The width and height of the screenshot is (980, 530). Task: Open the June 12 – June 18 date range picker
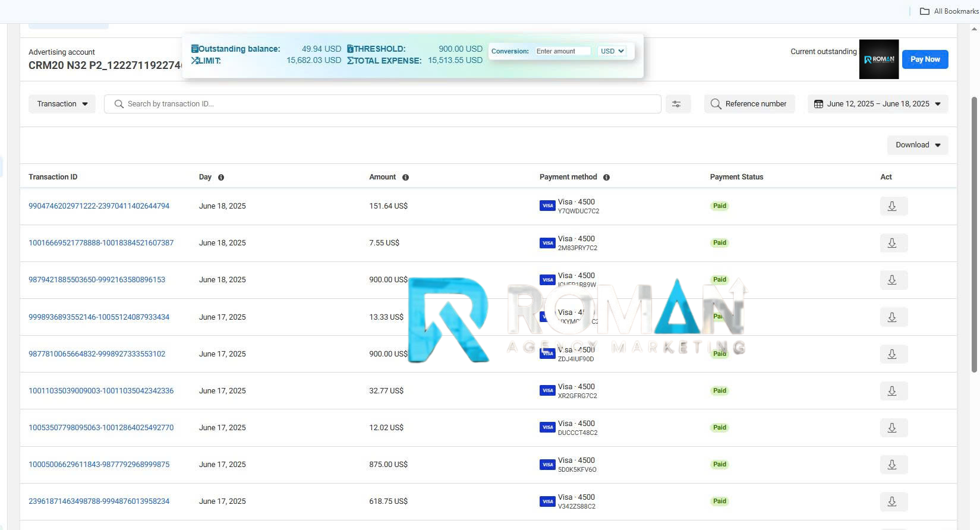(877, 104)
